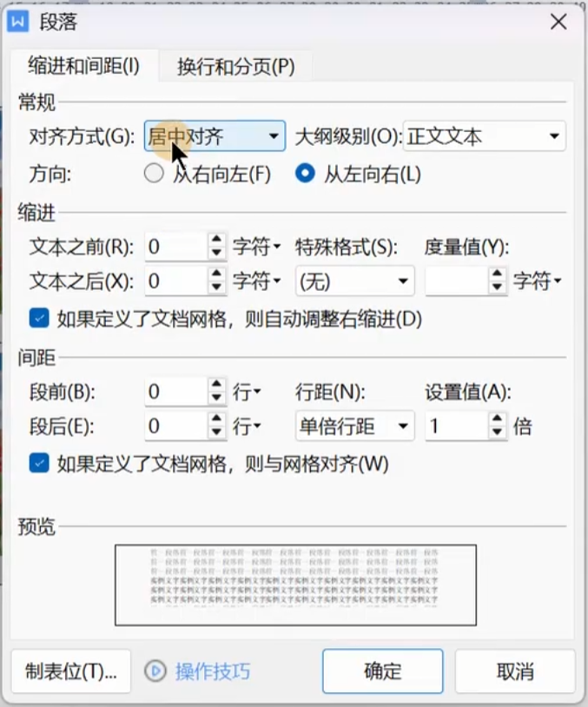Open 特殊格式 dropdown showing (无)
This screenshot has width=588, height=707.
click(355, 281)
